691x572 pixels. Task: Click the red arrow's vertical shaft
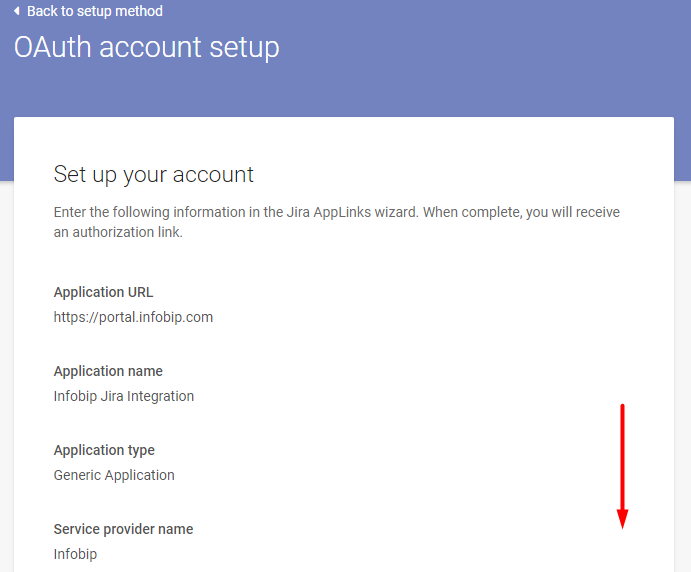coord(622,455)
